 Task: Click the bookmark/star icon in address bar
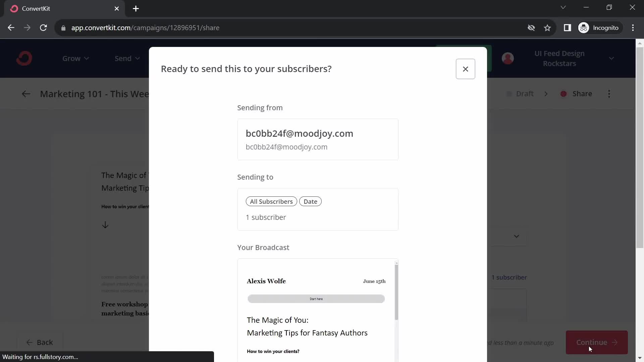pos(548,27)
